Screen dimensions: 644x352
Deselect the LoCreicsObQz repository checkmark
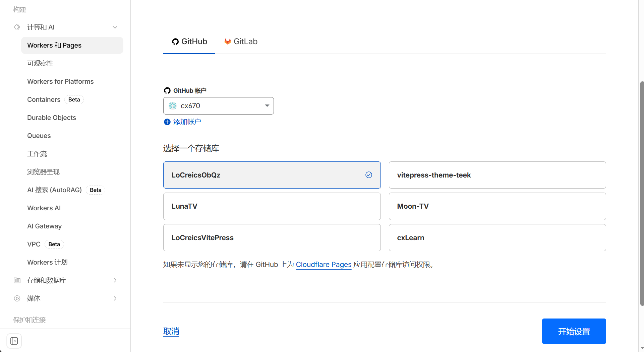coord(368,175)
